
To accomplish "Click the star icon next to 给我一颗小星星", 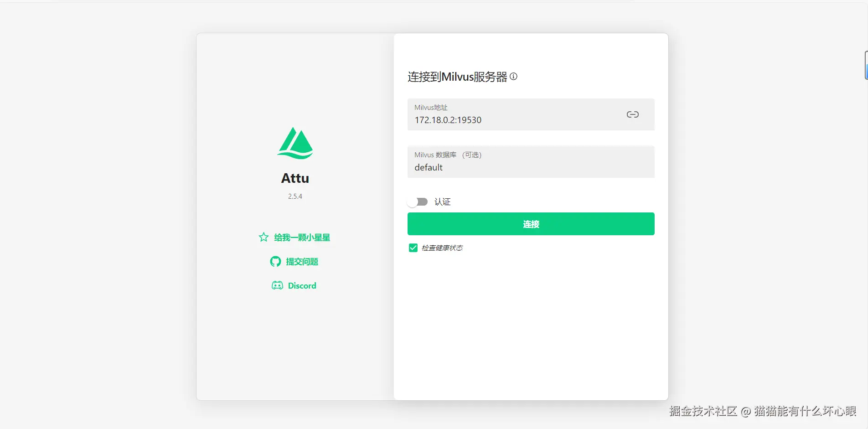I will (263, 237).
